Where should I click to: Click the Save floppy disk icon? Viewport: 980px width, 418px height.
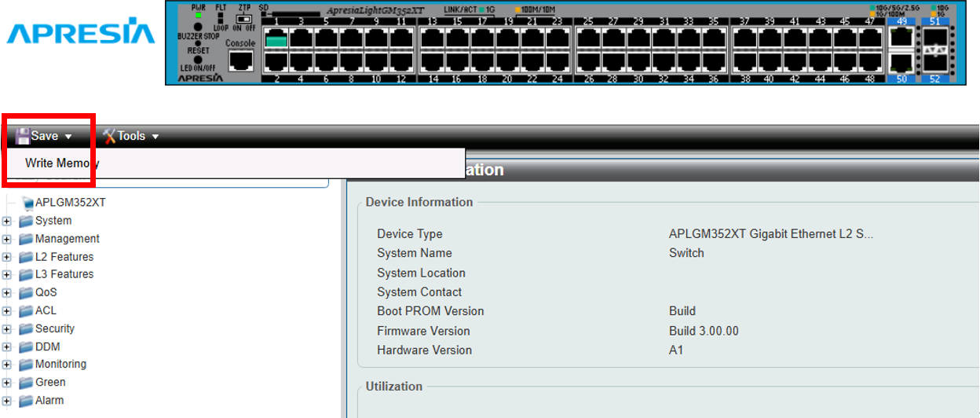point(23,136)
